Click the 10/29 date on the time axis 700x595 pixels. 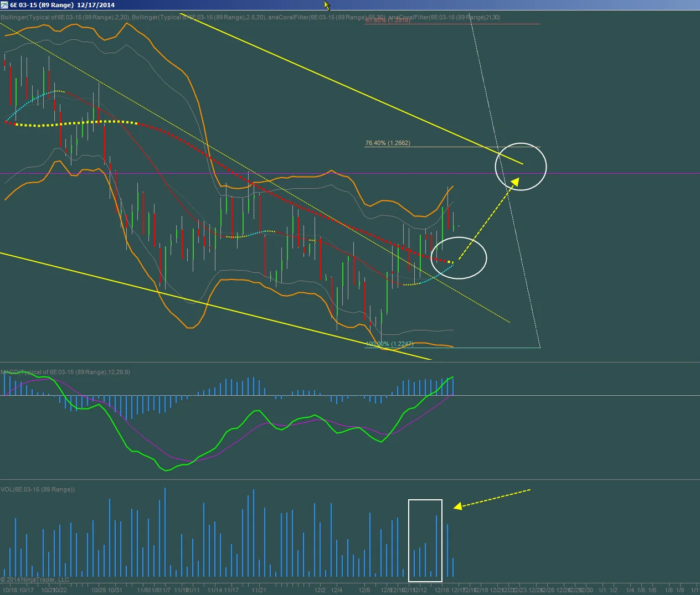99,590
